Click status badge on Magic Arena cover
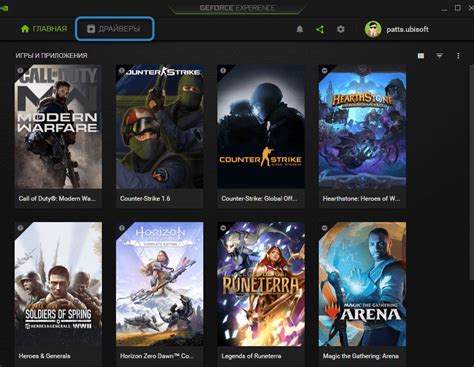The image size is (474, 367). pyautogui.click(x=324, y=228)
